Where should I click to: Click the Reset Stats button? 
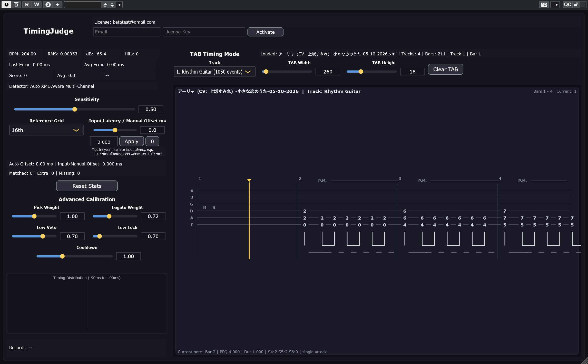87,186
